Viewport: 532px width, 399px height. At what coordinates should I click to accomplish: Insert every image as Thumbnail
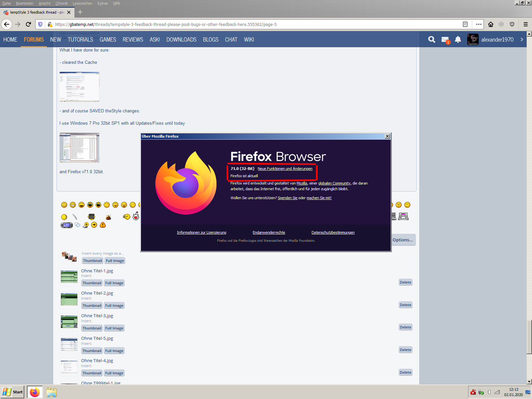pyautogui.click(x=92, y=261)
